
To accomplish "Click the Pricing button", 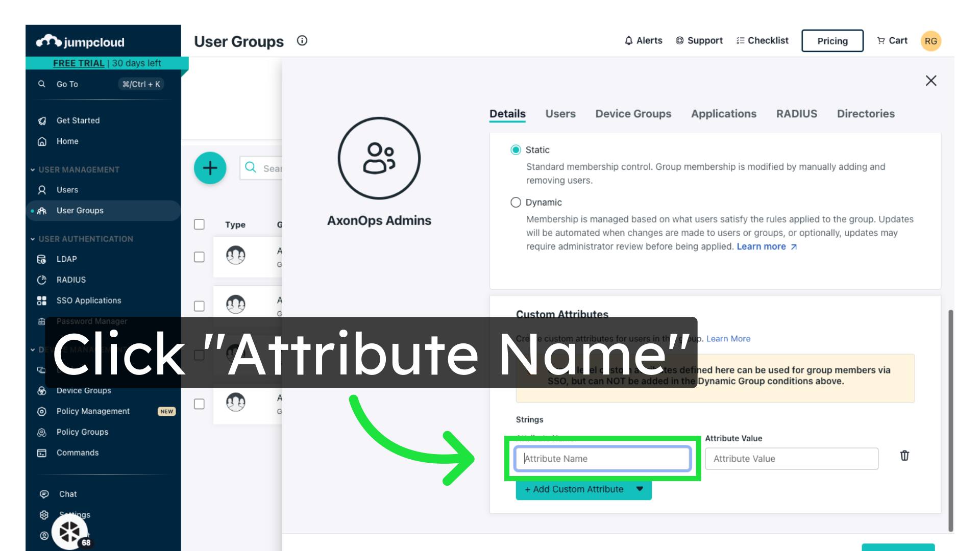I will [x=832, y=41].
